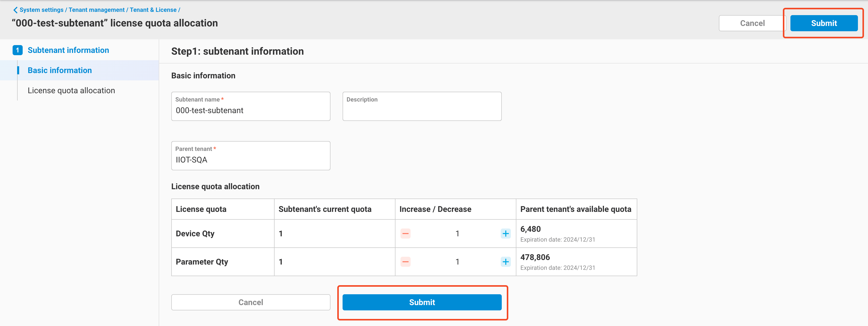Open the System settings breadcrumb link

(41, 10)
